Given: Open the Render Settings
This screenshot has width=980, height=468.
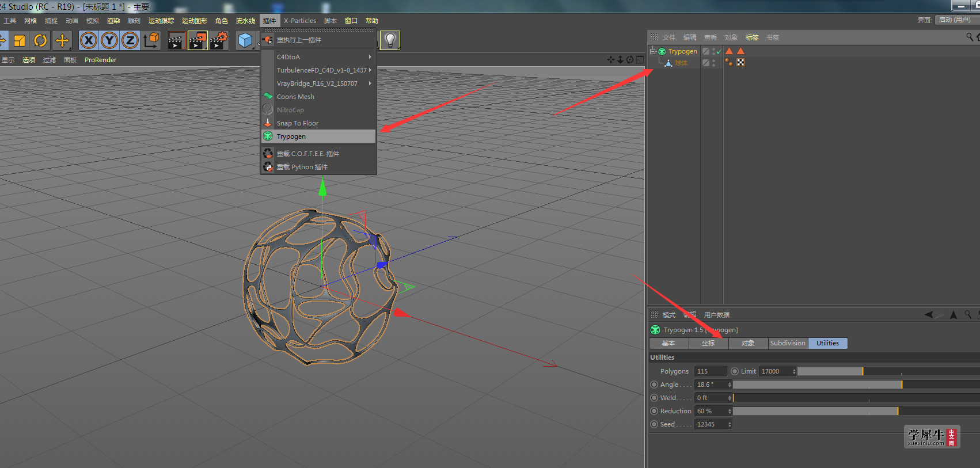Looking at the screenshot, I should 219,40.
